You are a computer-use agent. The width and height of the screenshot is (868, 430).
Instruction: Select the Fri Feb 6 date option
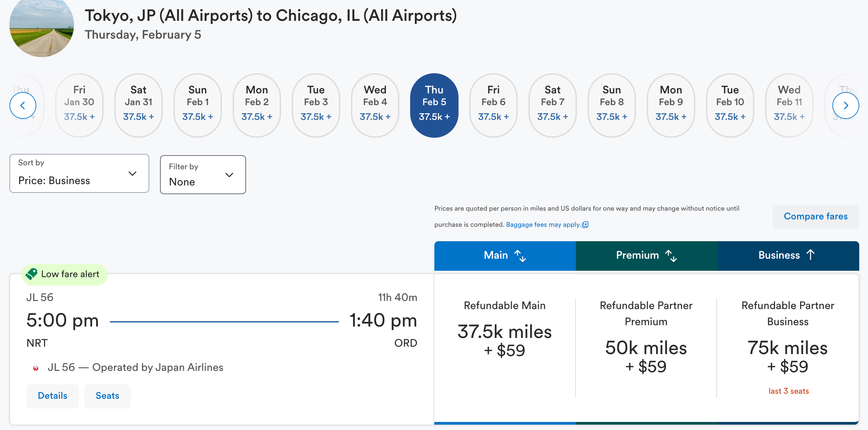pyautogui.click(x=493, y=105)
